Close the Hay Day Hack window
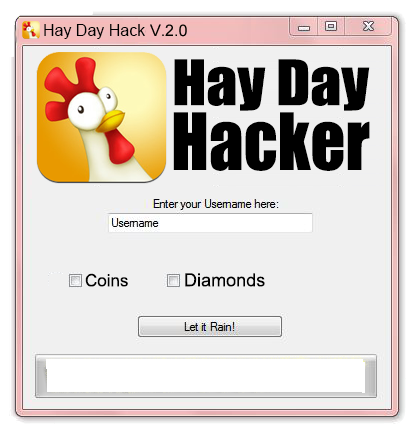Screen dimensions: 415x434 pyautogui.click(x=368, y=26)
